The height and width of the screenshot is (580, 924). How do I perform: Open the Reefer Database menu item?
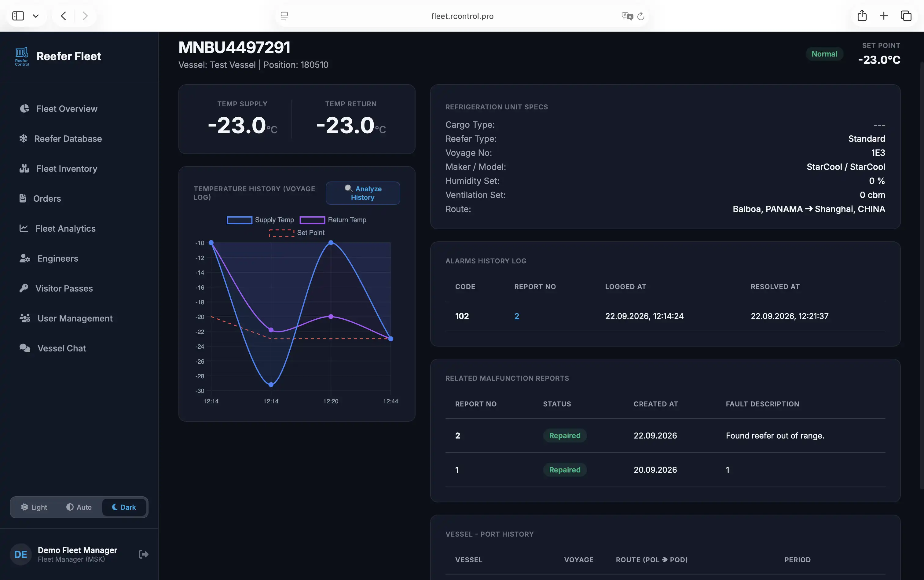click(x=79, y=138)
